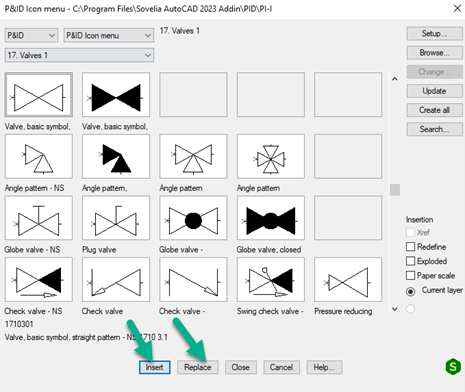This screenshot has width=465, height=392.
Task: Choose the filled black angle pattern valve
Action: (x=116, y=156)
